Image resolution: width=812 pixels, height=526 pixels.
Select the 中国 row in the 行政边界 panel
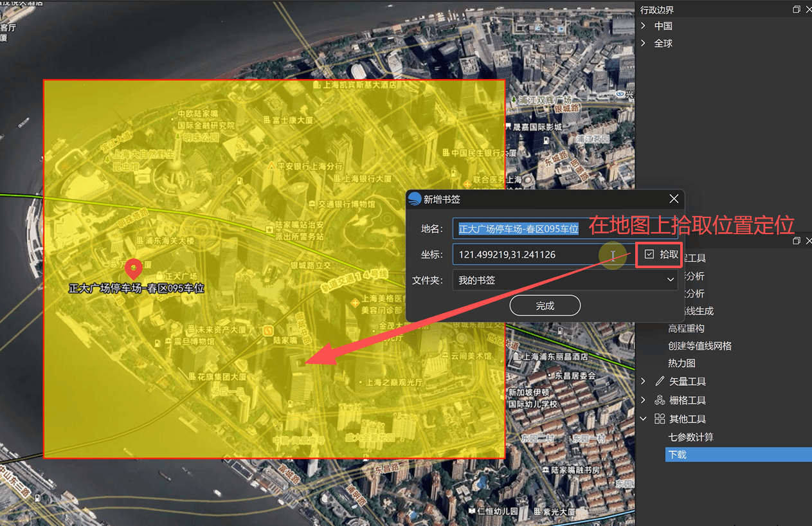coord(663,26)
